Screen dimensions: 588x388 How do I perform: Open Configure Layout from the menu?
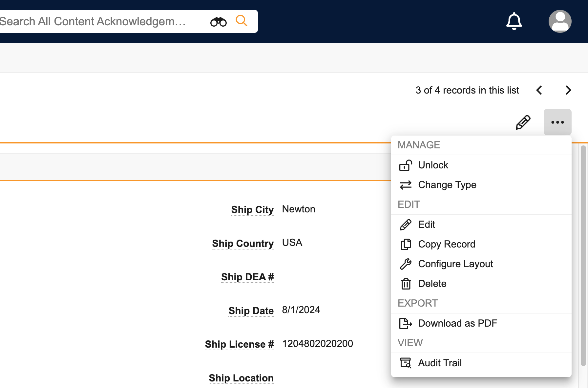tap(455, 264)
